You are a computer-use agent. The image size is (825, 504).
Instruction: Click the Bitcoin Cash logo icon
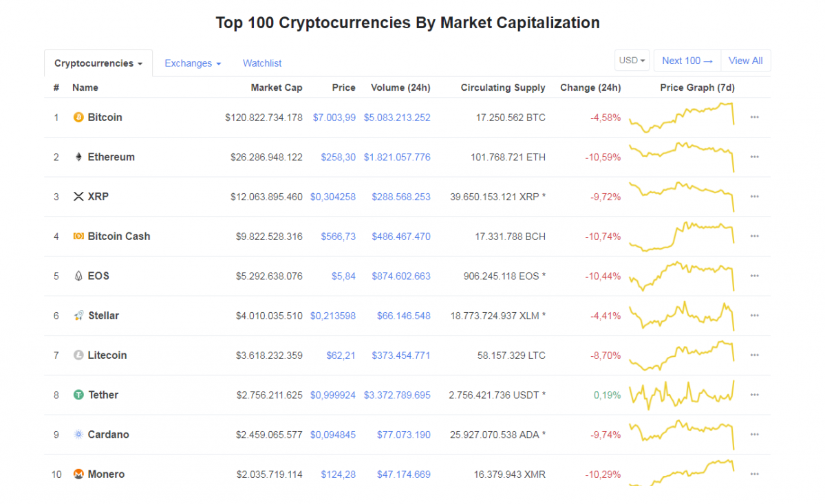[78, 237]
